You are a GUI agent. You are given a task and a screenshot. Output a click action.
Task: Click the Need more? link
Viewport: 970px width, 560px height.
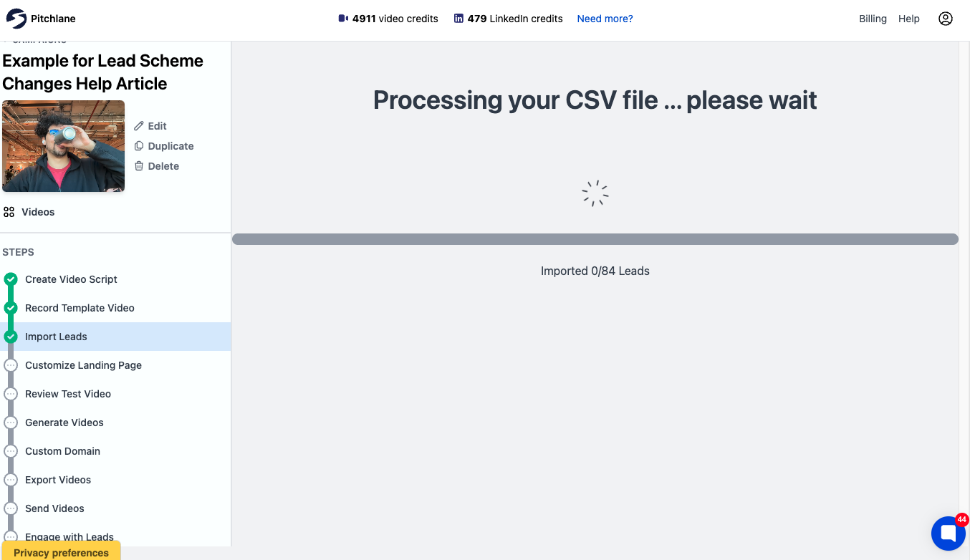click(605, 19)
